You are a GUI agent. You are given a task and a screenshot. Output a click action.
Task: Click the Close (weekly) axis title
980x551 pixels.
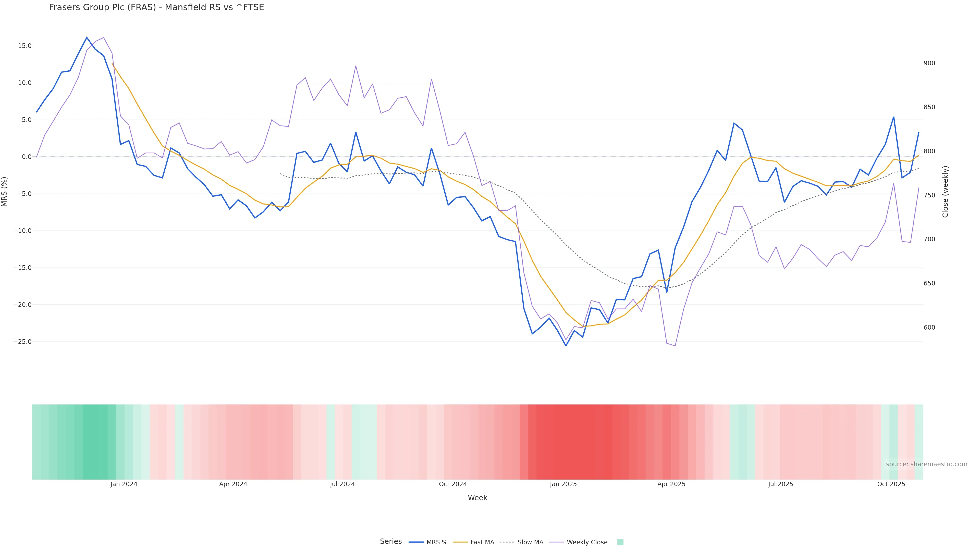[x=945, y=192]
